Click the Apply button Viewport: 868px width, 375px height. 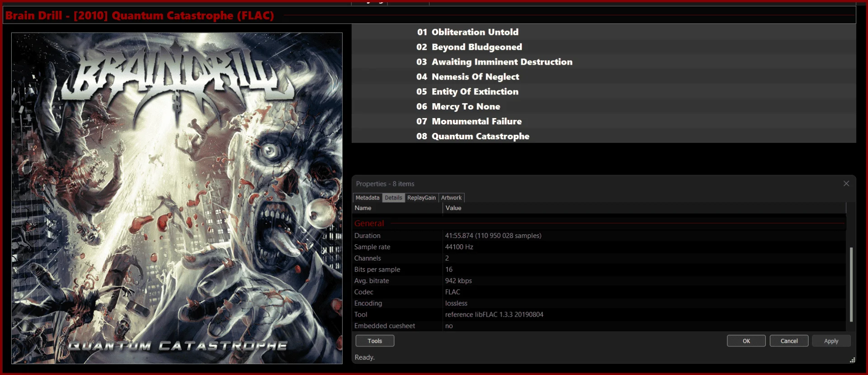pyautogui.click(x=831, y=341)
